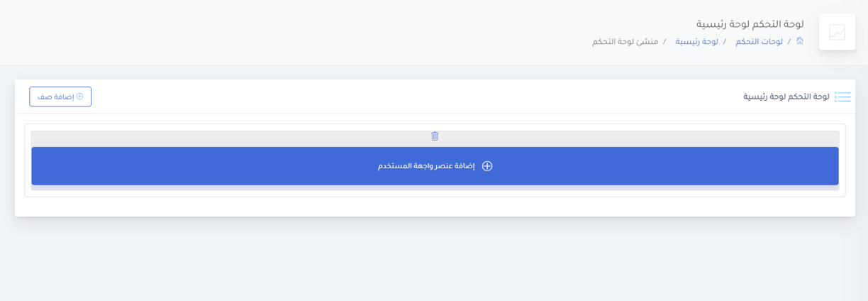
Task: Click the plus icon inside إضافة صف
Action: tap(80, 97)
